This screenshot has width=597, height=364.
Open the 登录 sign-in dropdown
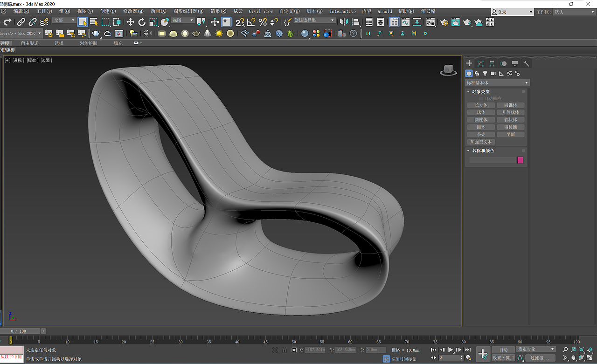(x=513, y=12)
